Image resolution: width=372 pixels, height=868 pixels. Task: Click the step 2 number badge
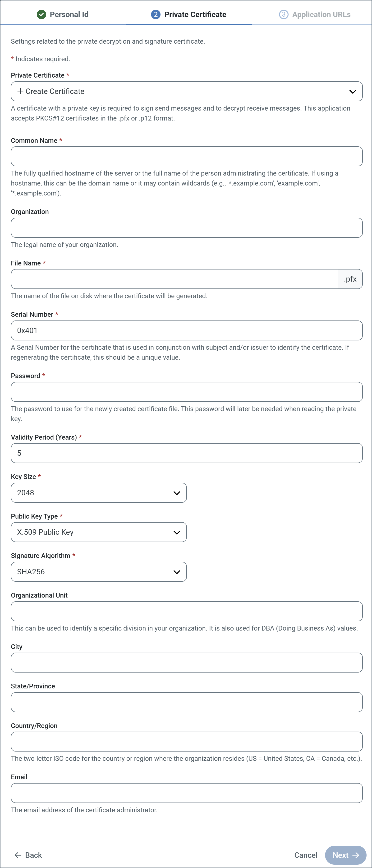(156, 14)
